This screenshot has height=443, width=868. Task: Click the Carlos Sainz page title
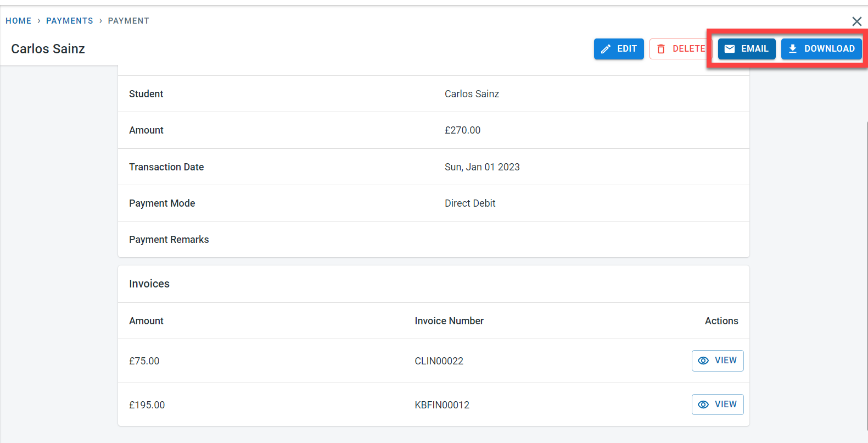[x=48, y=49]
